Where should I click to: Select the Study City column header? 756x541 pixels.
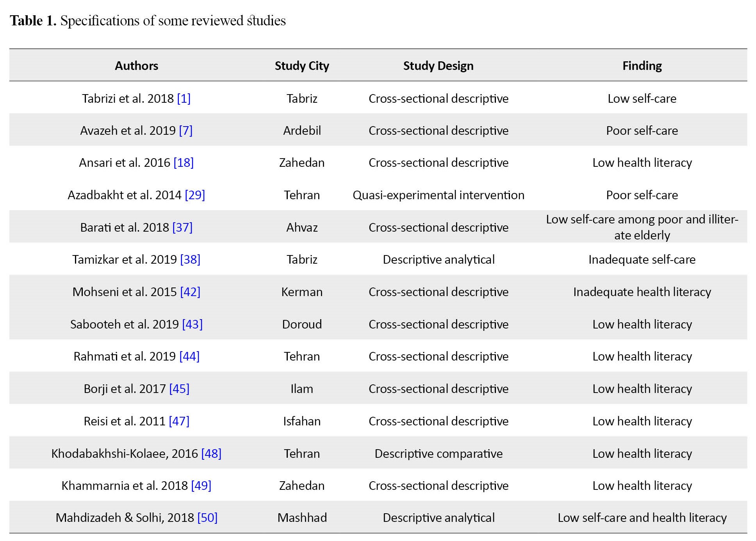302,66
